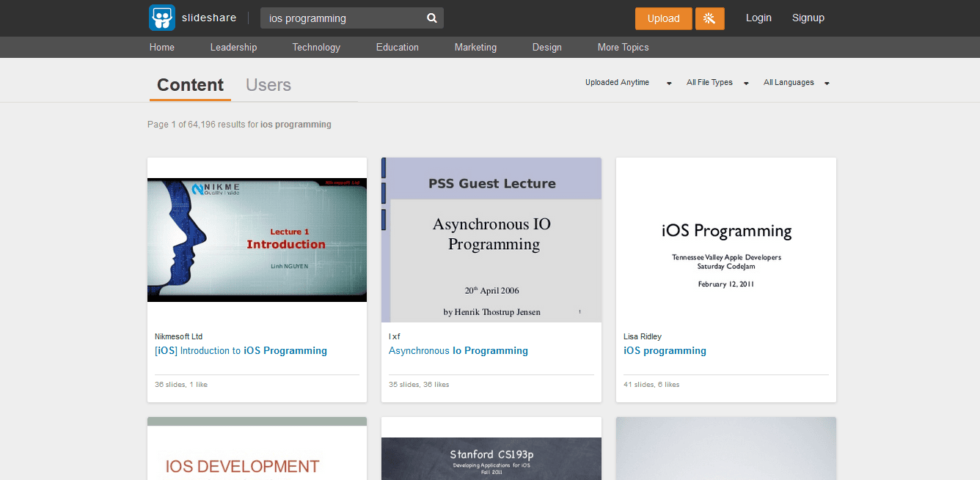The width and height of the screenshot is (980, 480).
Task: Open '[iOS] Introduction to iOS Programming' title
Action: 241,351
